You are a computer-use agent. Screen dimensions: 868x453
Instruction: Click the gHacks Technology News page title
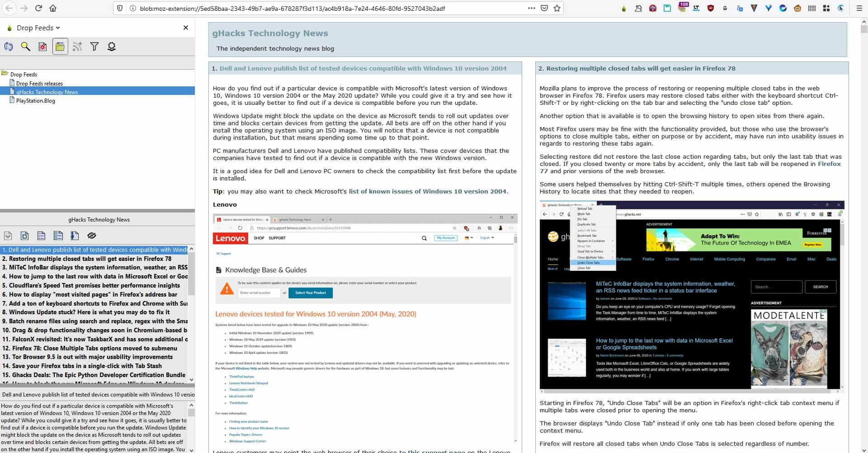(270, 33)
